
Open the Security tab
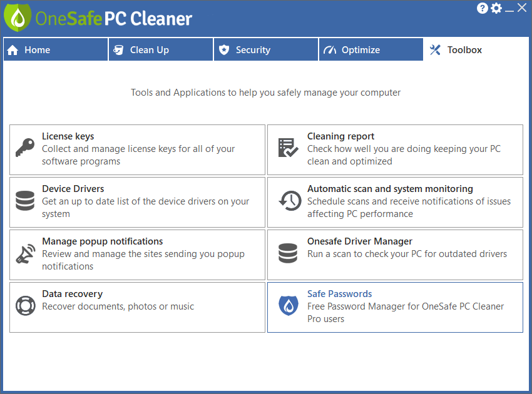point(266,49)
